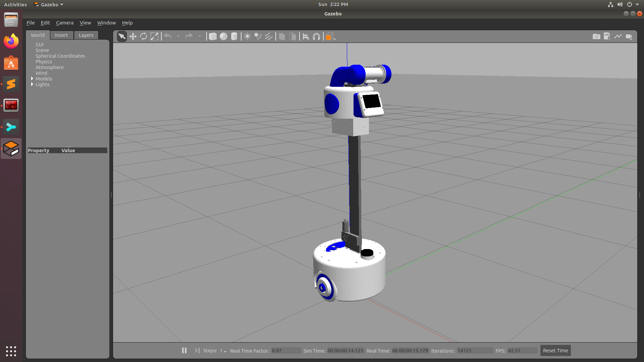Toggle the select arrow mode
644x362 pixels.
(x=122, y=37)
